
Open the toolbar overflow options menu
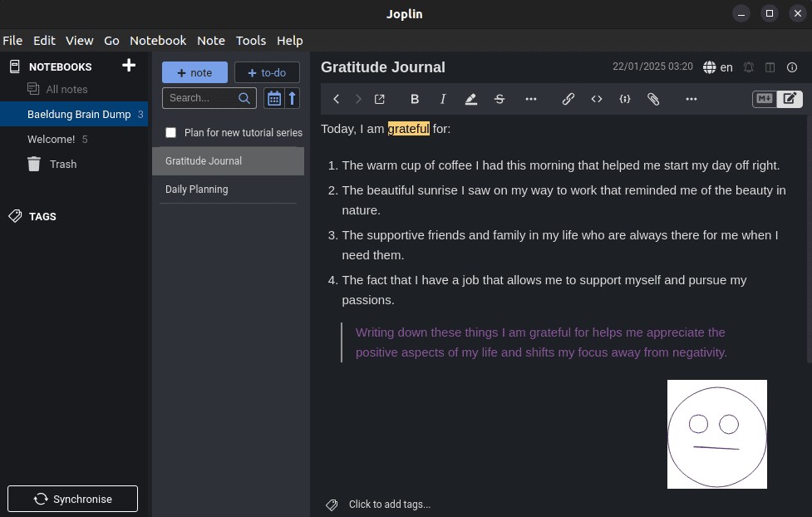click(691, 98)
